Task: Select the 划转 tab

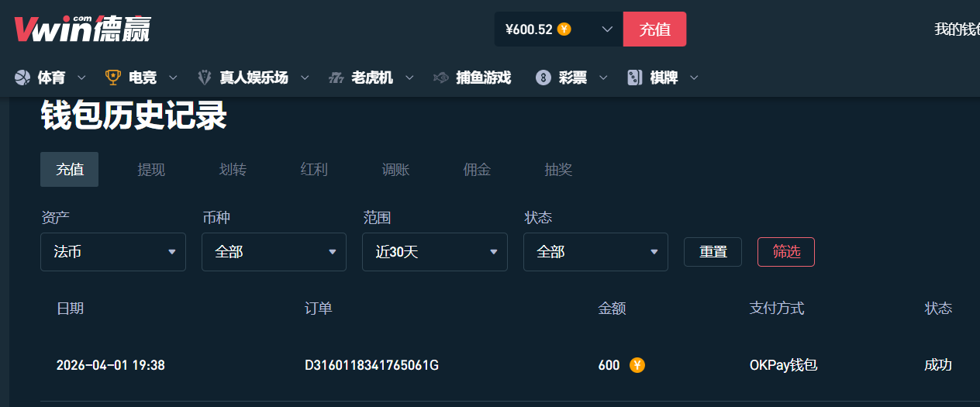Action: [x=233, y=170]
